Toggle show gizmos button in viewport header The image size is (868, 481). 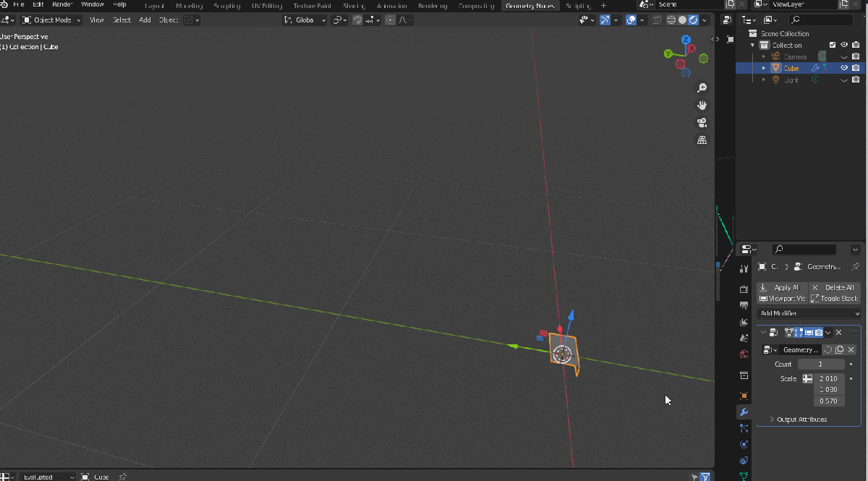tap(605, 20)
